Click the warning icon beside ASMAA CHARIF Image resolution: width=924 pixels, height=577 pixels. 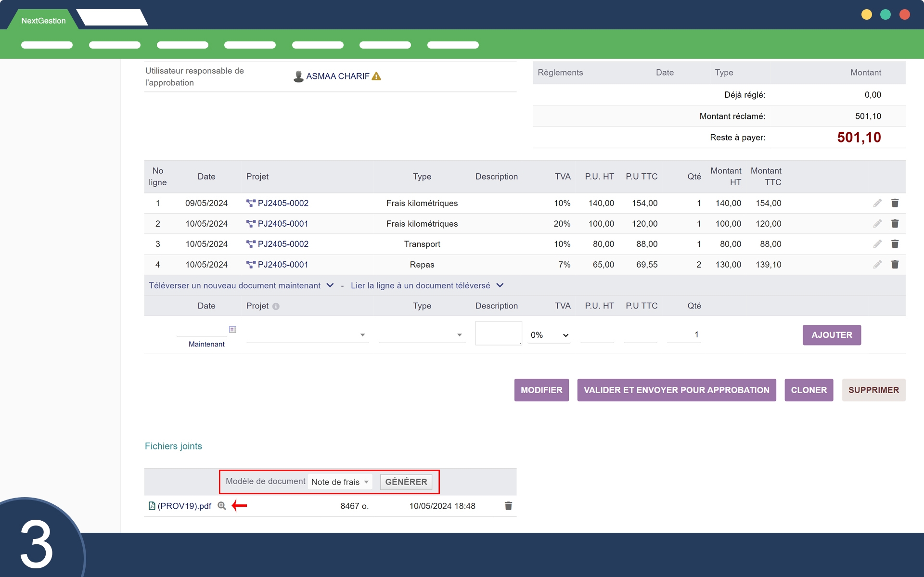coord(376,76)
